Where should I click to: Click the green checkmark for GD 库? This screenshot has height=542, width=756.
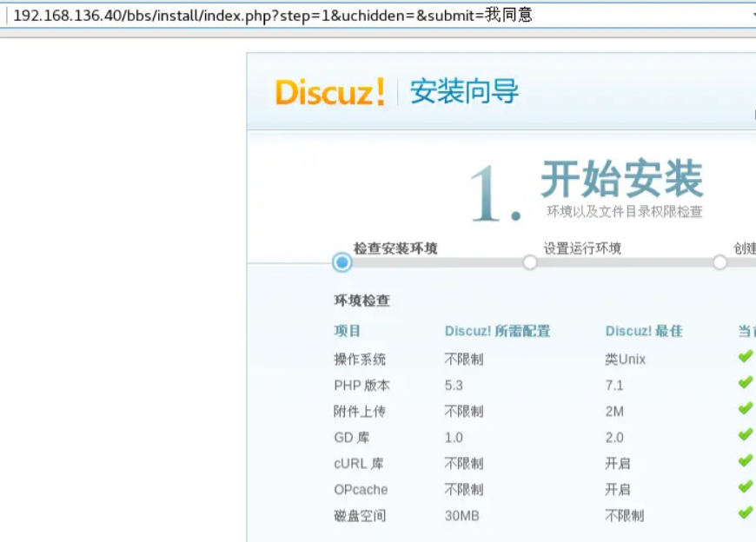tap(746, 434)
